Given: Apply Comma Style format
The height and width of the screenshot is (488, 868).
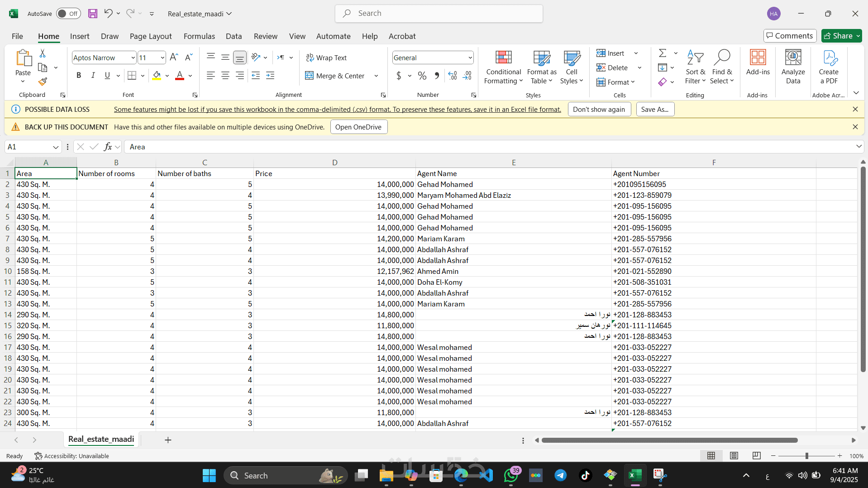Looking at the screenshot, I should pos(437,76).
